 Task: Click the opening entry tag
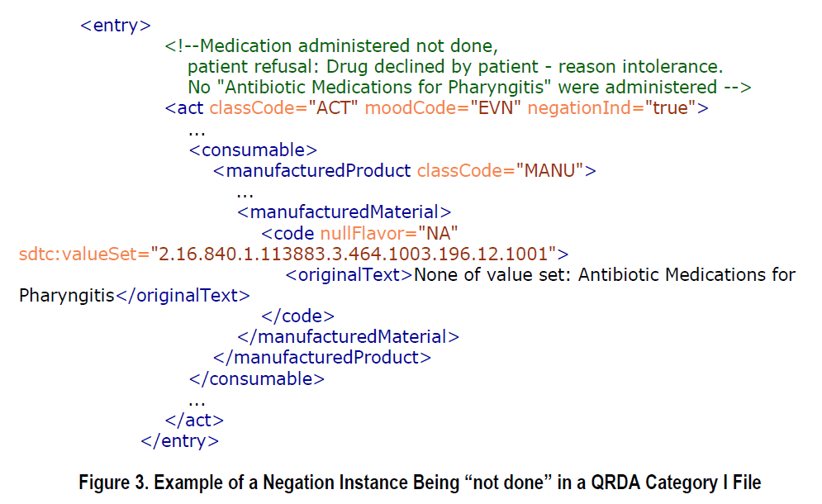(x=116, y=25)
